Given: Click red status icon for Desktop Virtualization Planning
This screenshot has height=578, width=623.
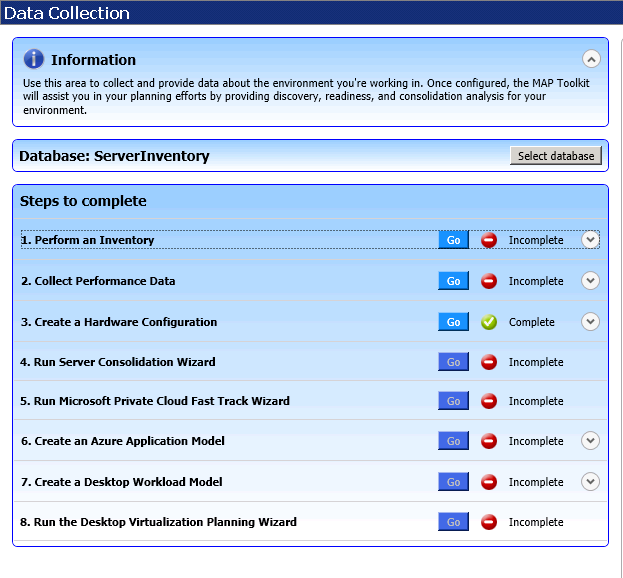Looking at the screenshot, I should pyautogui.click(x=489, y=522).
